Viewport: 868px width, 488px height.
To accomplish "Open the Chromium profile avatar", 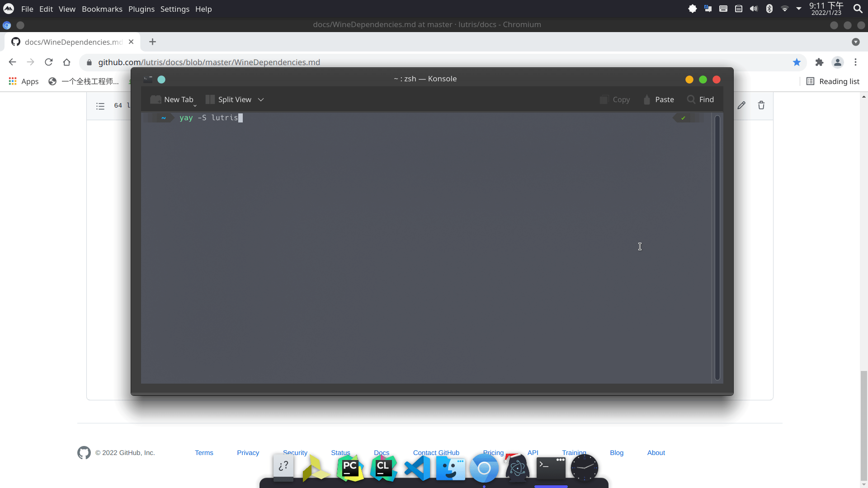I will pyautogui.click(x=838, y=62).
